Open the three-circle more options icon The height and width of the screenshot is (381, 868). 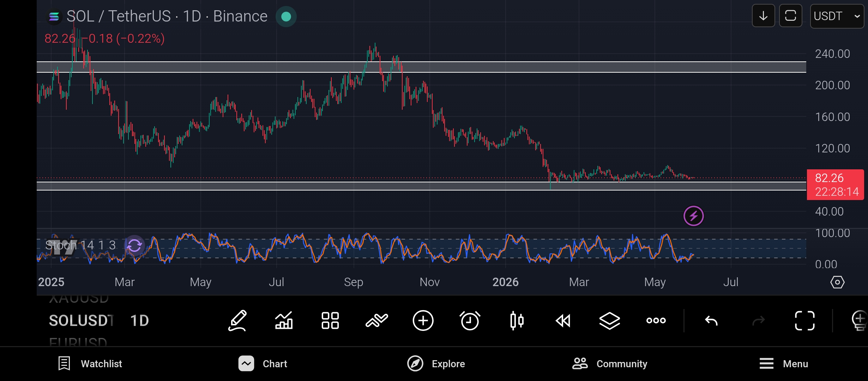(656, 321)
